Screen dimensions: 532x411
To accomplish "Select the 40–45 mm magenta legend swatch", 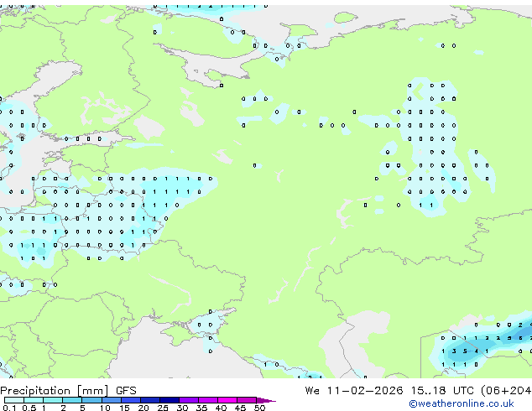I will 227,400.
